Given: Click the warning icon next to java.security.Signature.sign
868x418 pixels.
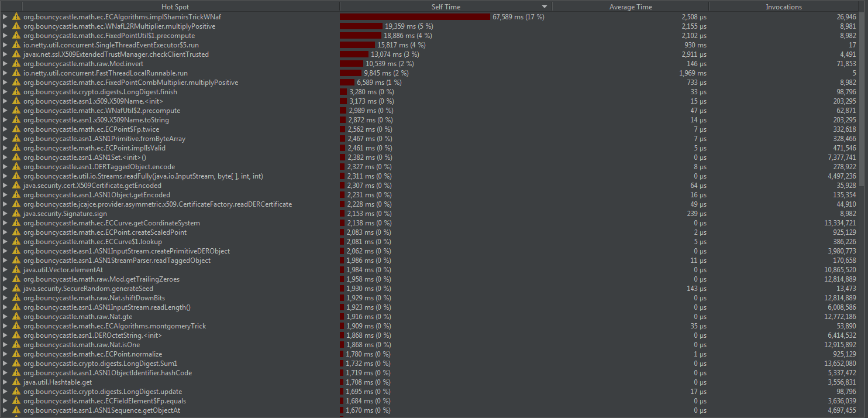Looking at the screenshot, I should (16, 213).
